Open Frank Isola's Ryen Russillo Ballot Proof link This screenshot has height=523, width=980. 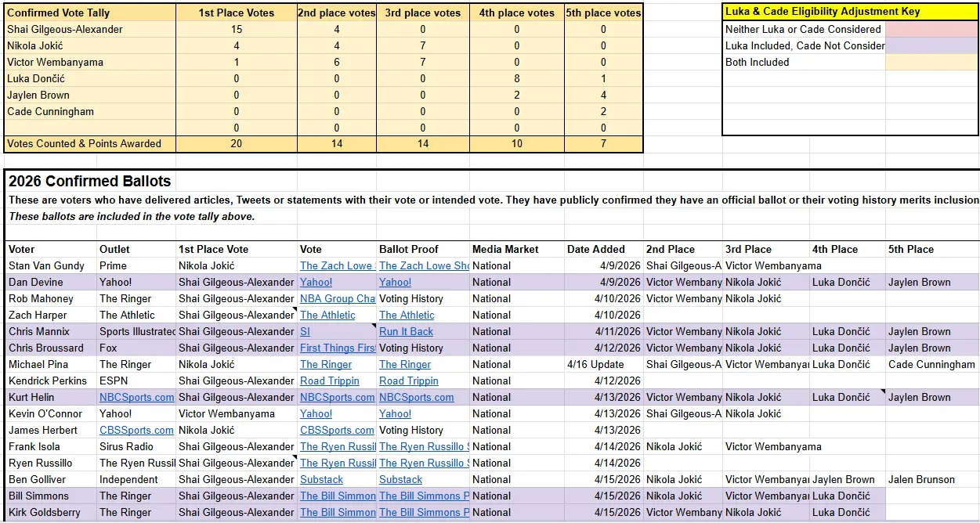pyautogui.click(x=424, y=446)
